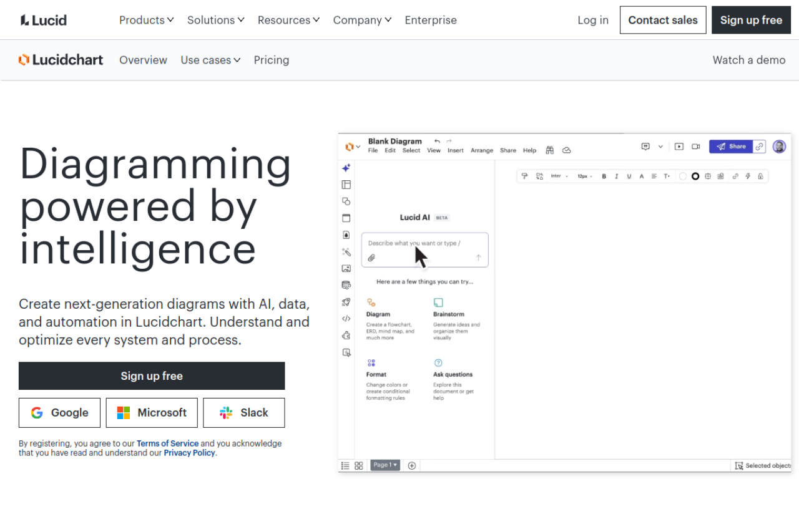Open the Page 1 dropdown selector
Image resolution: width=799 pixels, height=532 pixels.
(x=385, y=465)
